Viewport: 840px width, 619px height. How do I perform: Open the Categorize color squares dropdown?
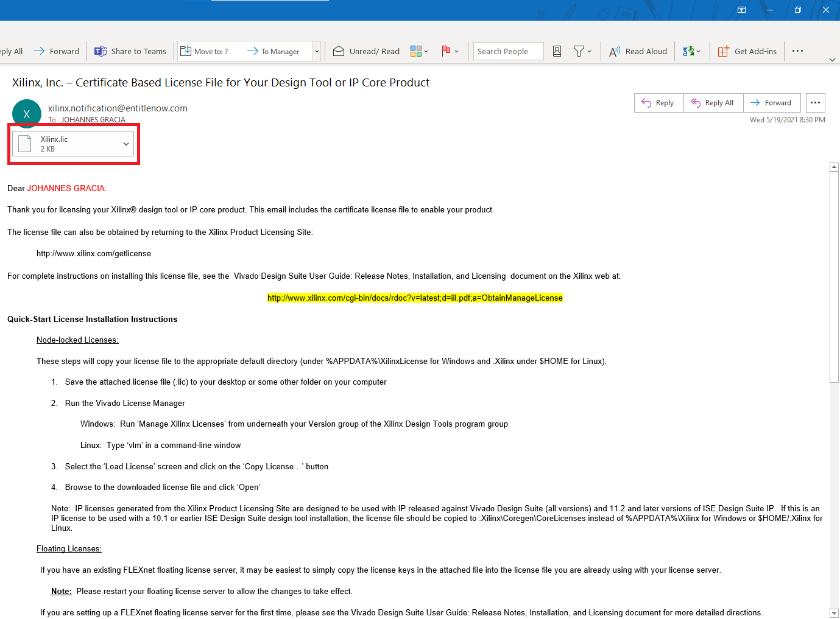point(419,51)
